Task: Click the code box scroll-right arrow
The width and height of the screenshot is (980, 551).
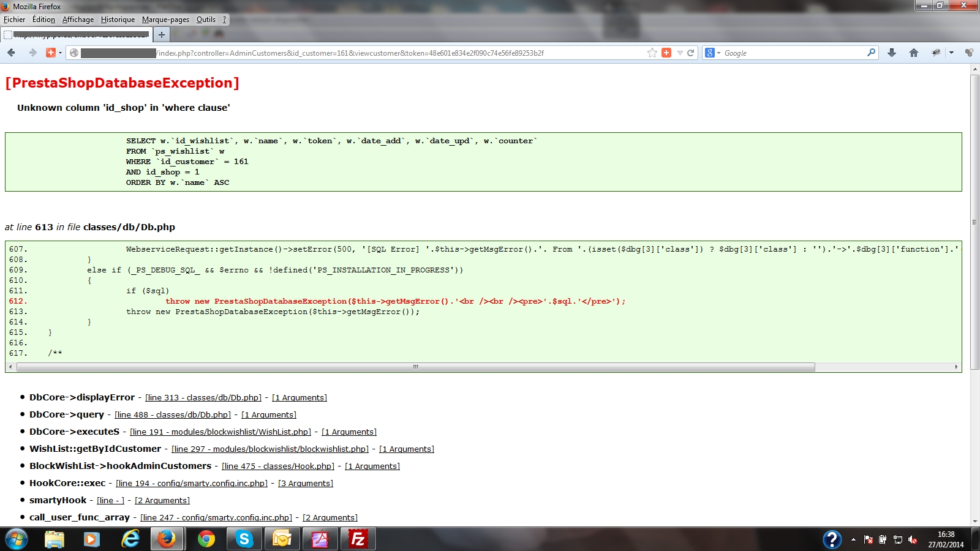Action: click(x=956, y=367)
